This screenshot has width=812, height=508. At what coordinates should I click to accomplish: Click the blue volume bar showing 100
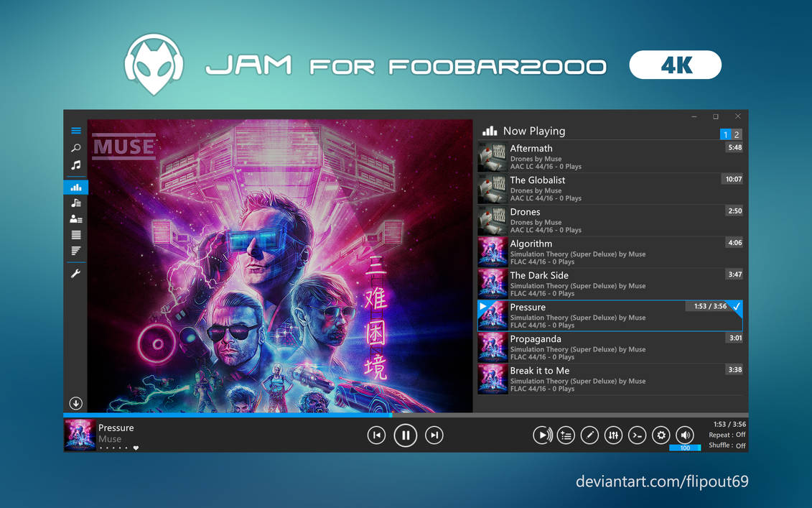click(x=685, y=448)
